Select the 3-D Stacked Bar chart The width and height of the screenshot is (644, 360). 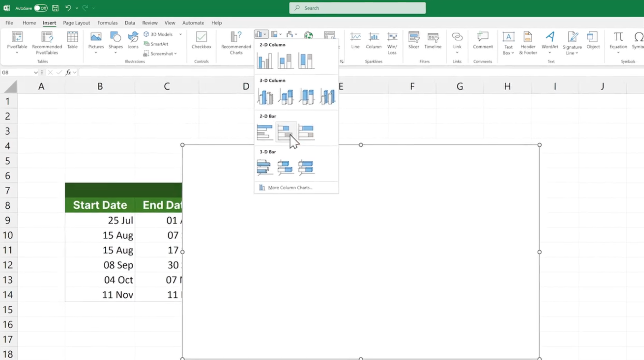(x=286, y=168)
